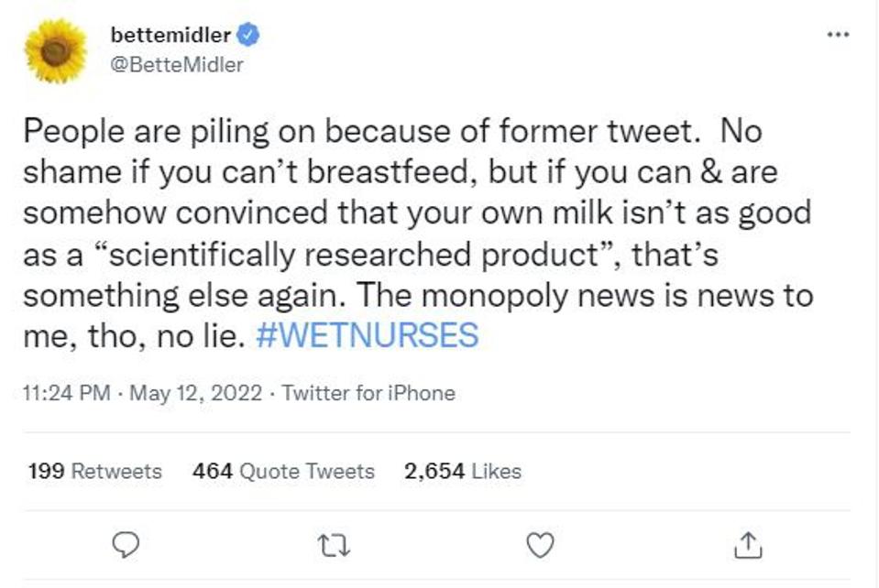Open the Twitter for iPhone source link

(368, 393)
